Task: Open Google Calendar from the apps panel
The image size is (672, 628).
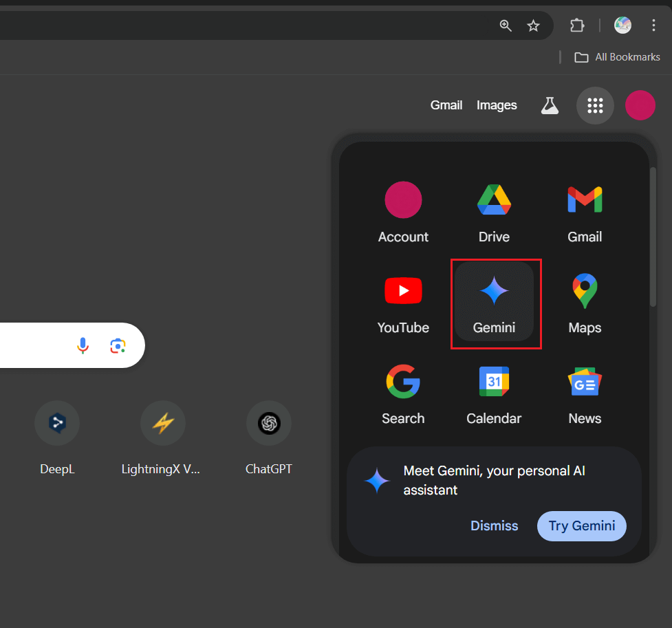Action: pyautogui.click(x=494, y=394)
